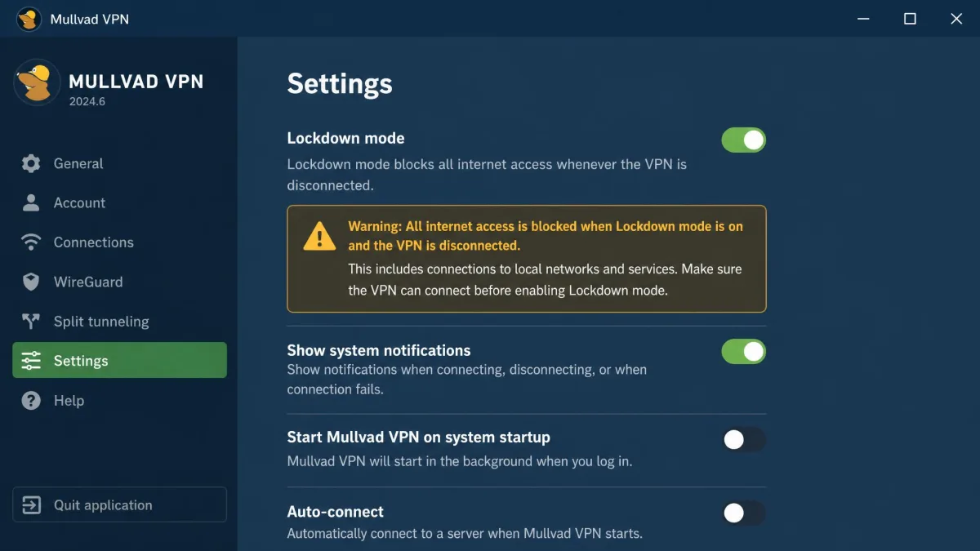
Task: Click the Lockdown mode label
Action: click(x=345, y=138)
